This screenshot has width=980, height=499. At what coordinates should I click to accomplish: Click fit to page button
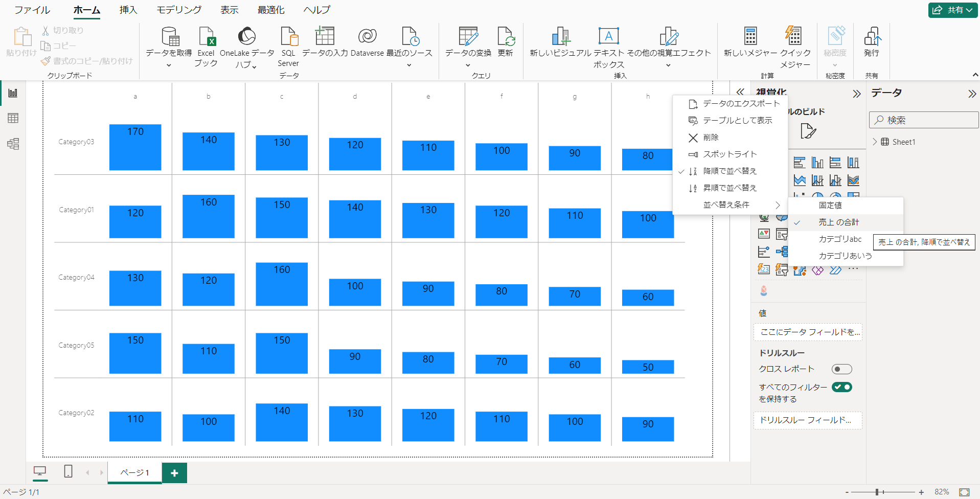[x=964, y=492]
